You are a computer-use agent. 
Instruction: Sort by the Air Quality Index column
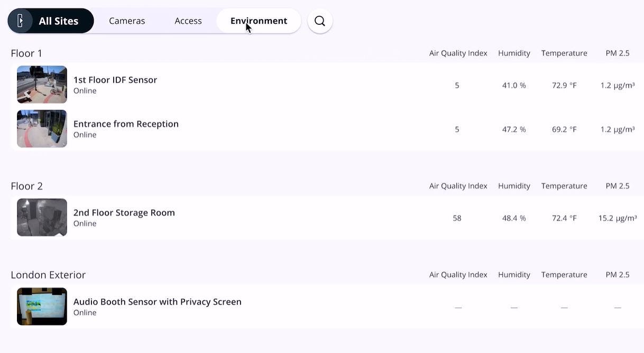[458, 52]
